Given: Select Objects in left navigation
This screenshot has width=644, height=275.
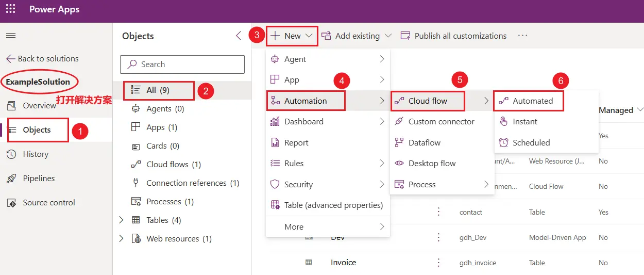Looking at the screenshot, I should [37, 130].
